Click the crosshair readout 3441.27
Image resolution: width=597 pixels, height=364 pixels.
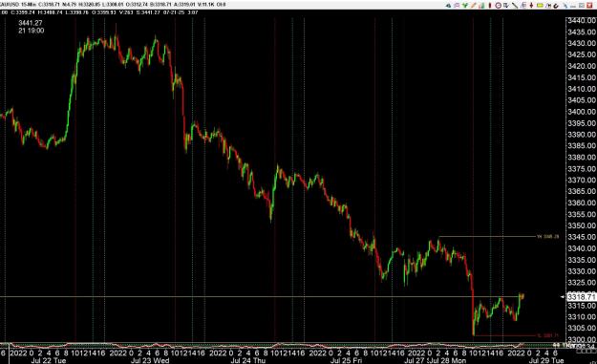pos(31,23)
